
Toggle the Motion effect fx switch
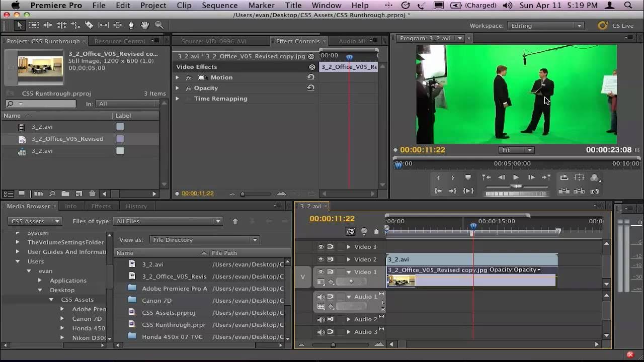click(189, 77)
